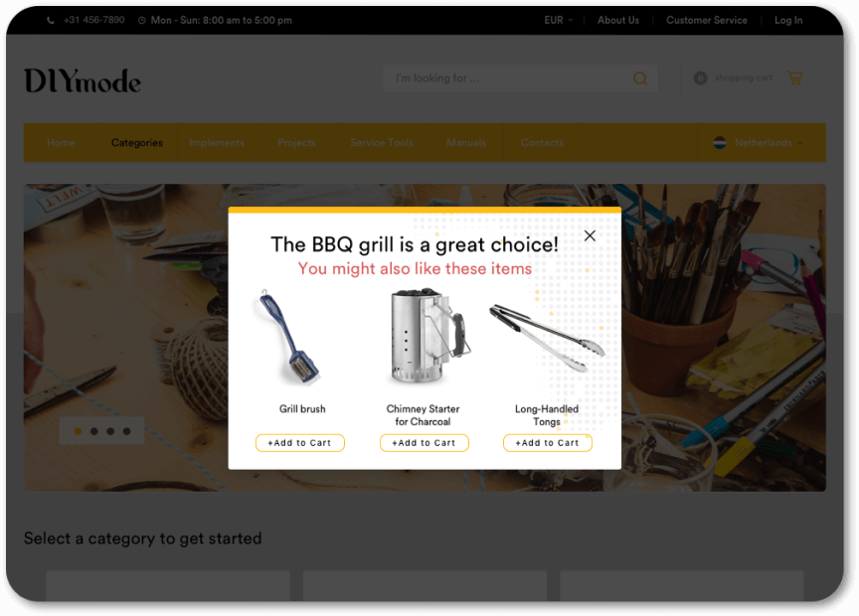Select the first yellow carousel dot
This screenshot has height=616, width=859.
click(78, 431)
